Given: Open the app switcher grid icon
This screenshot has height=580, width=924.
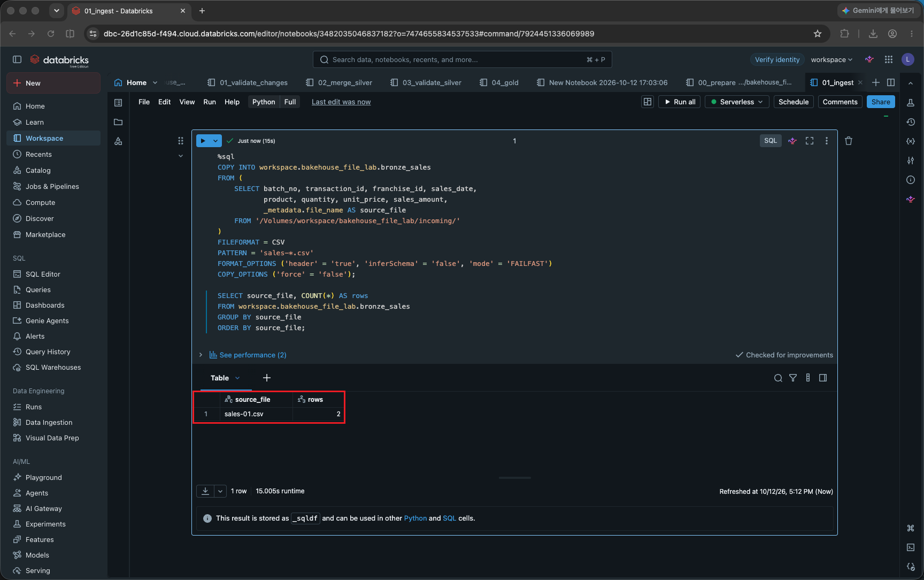Looking at the screenshot, I should 889,59.
